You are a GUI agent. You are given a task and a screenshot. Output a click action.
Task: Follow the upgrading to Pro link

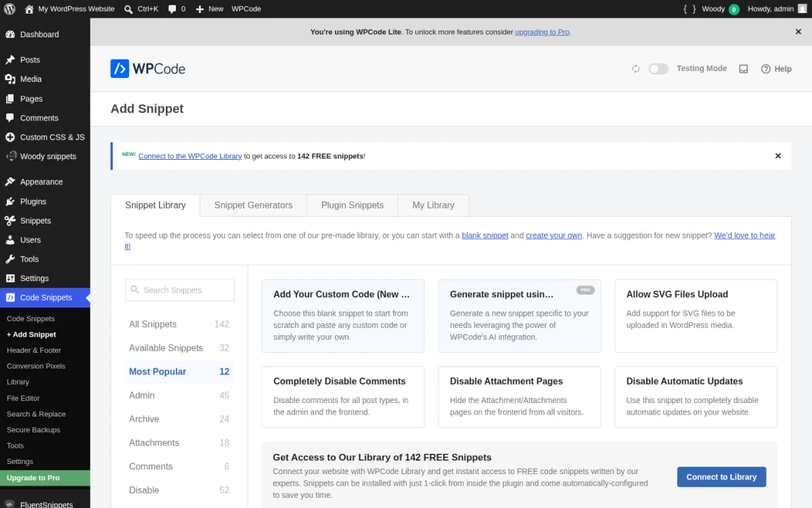point(542,32)
